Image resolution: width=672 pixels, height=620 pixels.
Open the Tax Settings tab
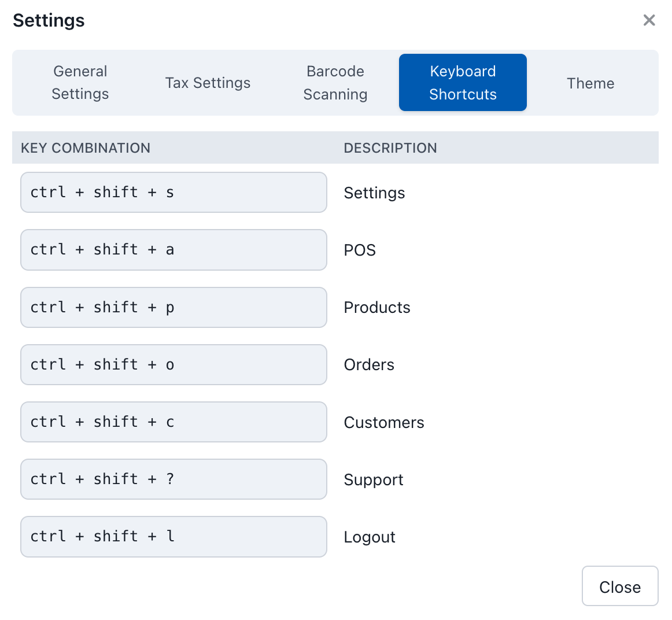(208, 83)
